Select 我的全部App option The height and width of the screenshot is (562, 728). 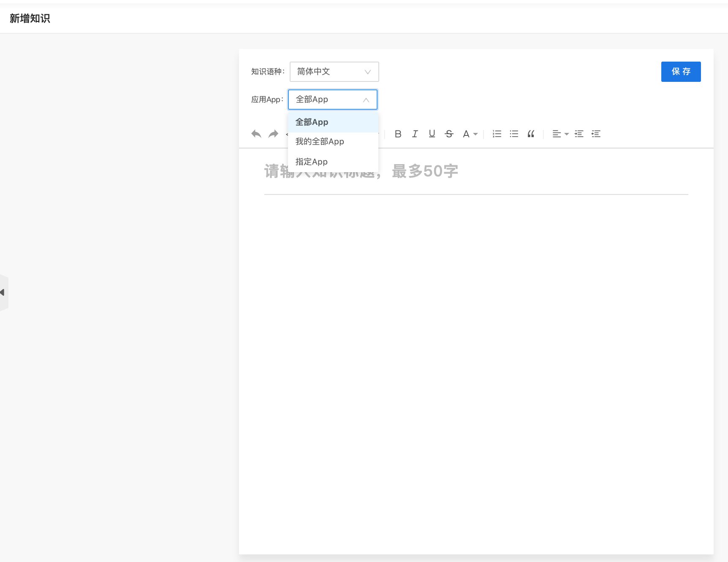(x=333, y=142)
